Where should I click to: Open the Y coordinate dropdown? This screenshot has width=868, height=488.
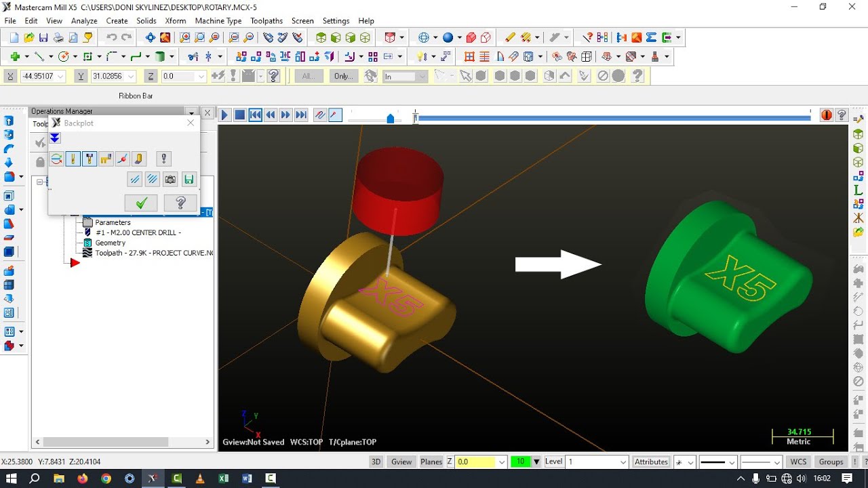(131, 77)
